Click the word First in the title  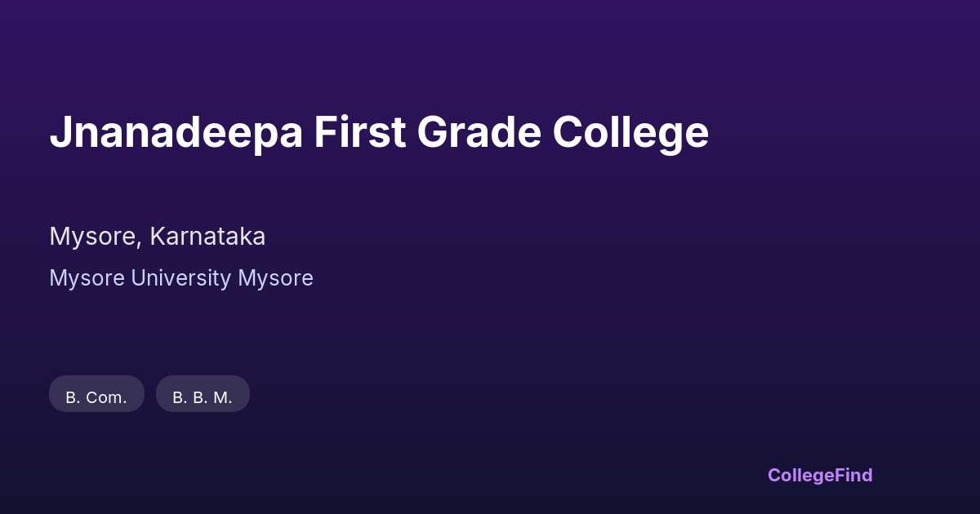pyautogui.click(x=360, y=132)
